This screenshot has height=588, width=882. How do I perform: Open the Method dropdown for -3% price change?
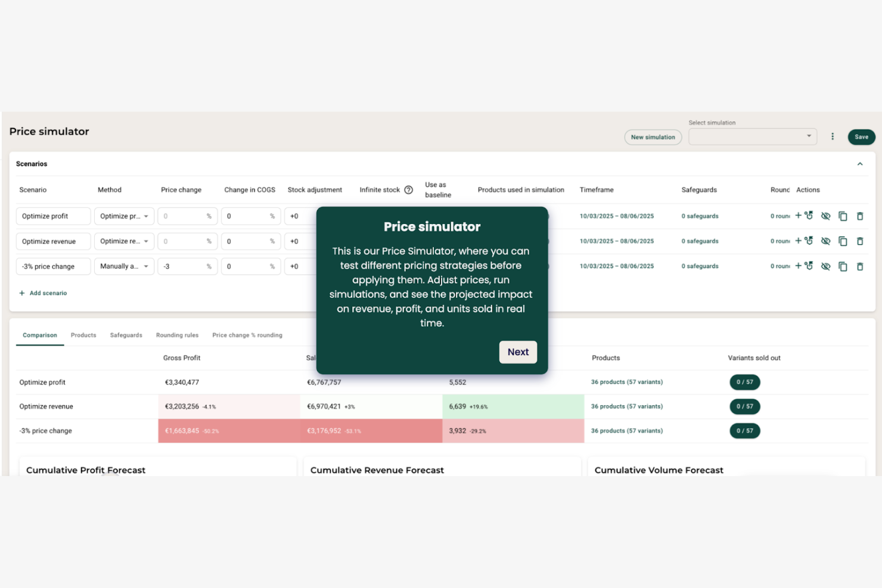[x=124, y=266]
